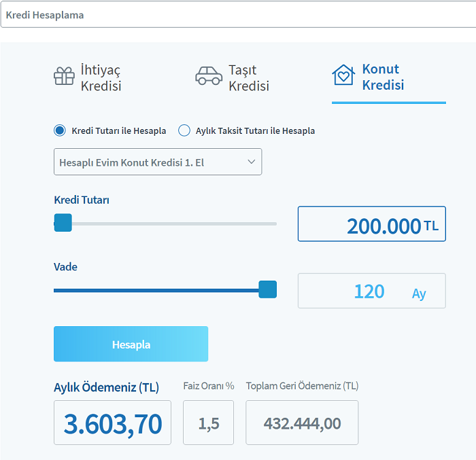This screenshot has width=476, height=460.
Task: Open the Taşıt Kredisi tab label
Action: coord(248,78)
